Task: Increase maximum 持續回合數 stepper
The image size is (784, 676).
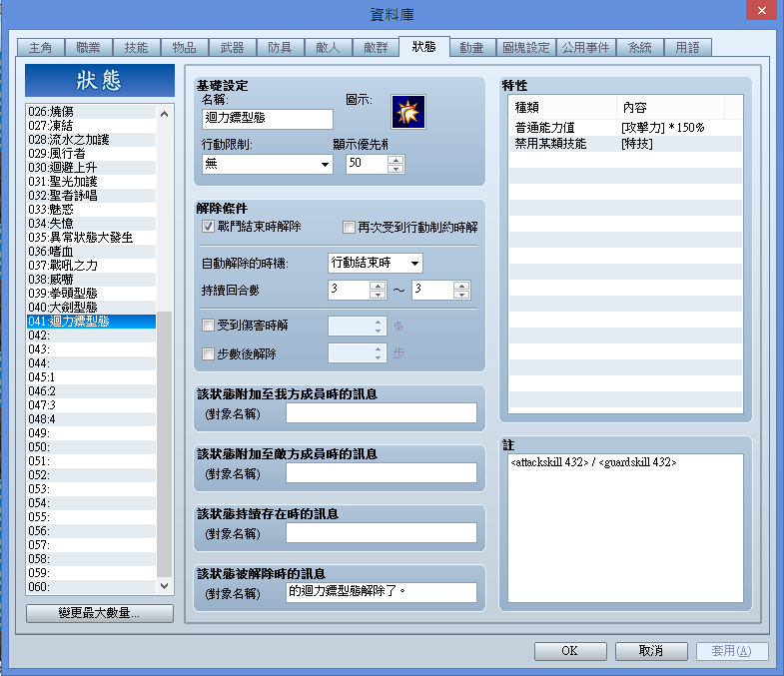Action: (461, 286)
